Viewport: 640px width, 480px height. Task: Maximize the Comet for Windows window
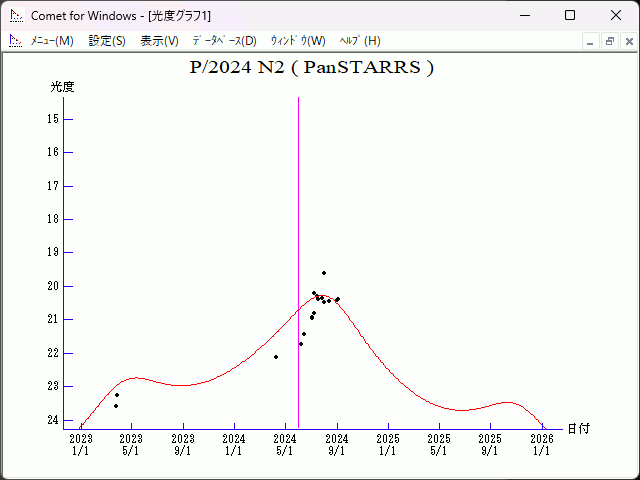point(569,15)
